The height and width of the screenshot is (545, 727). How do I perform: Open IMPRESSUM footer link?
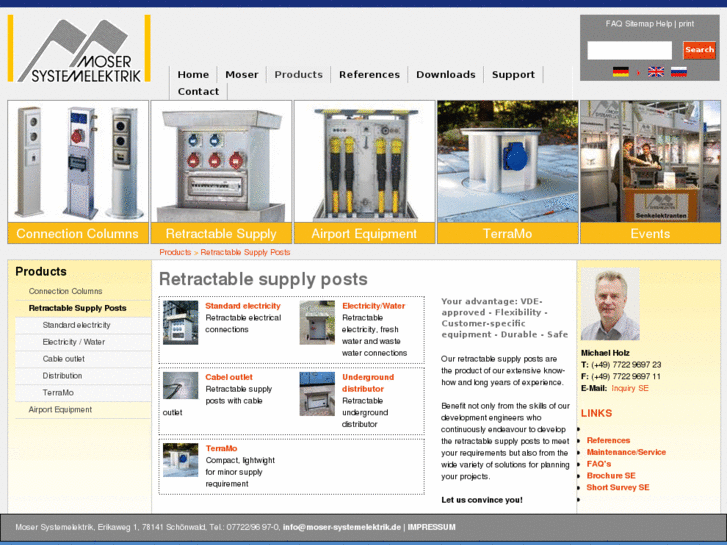(x=432, y=527)
